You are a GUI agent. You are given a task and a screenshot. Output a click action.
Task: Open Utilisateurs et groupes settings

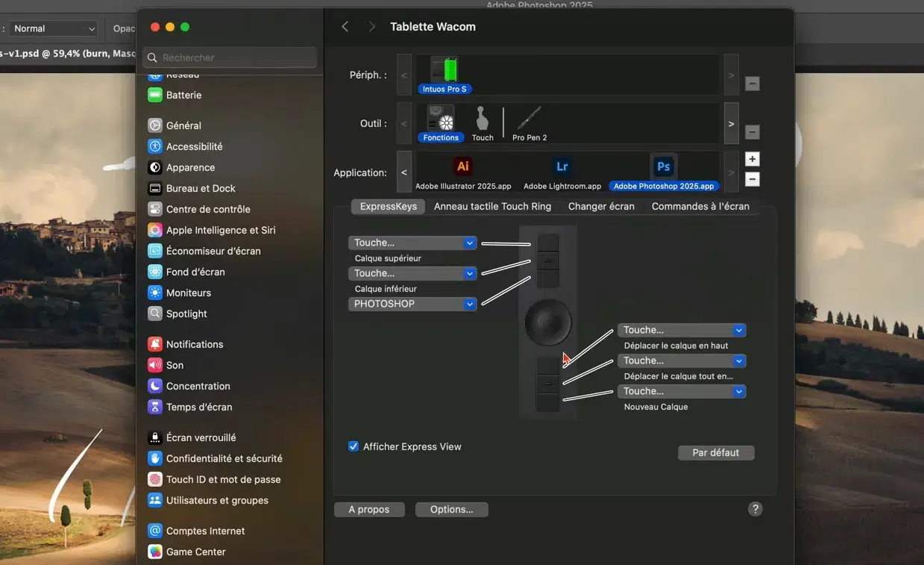click(208, 500)
